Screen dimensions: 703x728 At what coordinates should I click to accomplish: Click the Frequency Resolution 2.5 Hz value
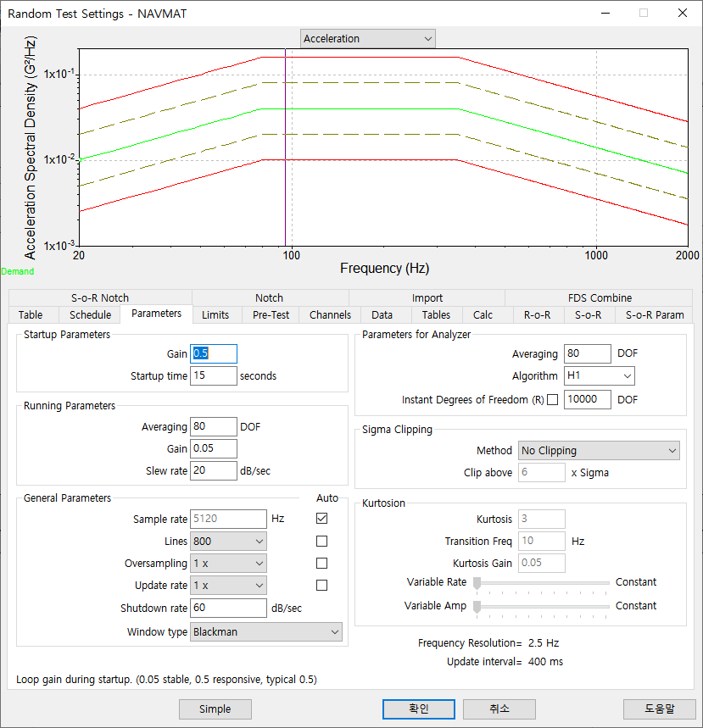pyautogui.click(x=544, y=643)
